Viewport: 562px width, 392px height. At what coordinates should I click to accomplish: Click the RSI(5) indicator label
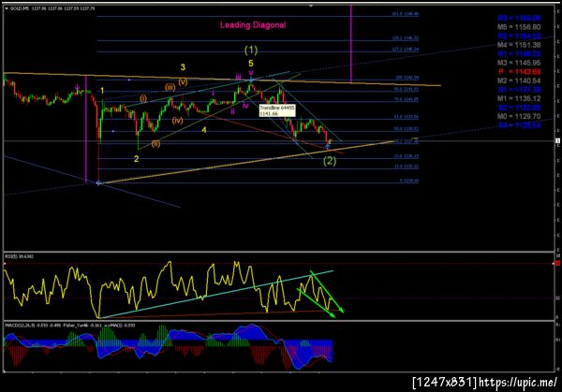[19, 256]
